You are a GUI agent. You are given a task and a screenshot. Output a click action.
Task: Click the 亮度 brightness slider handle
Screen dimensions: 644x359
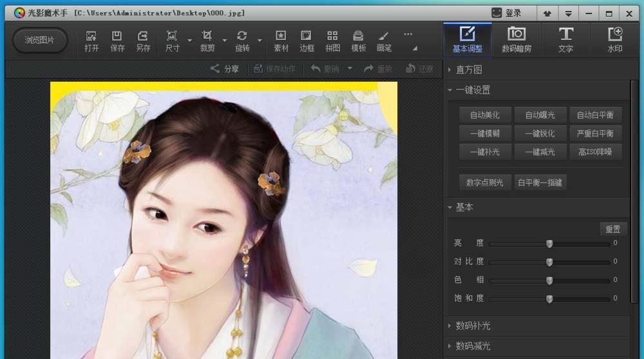pyautogui.click(x=549, y=244)
